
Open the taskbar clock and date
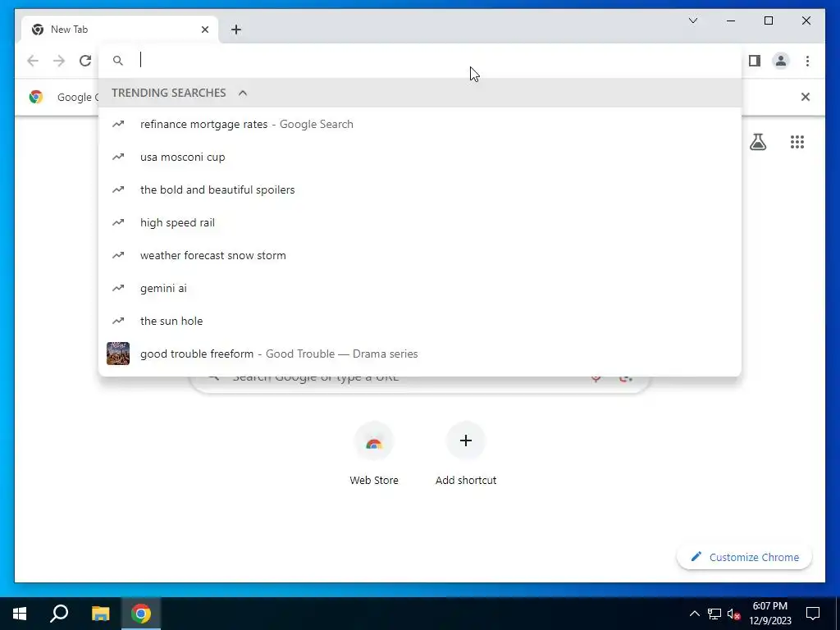click(x=769, y=614)
